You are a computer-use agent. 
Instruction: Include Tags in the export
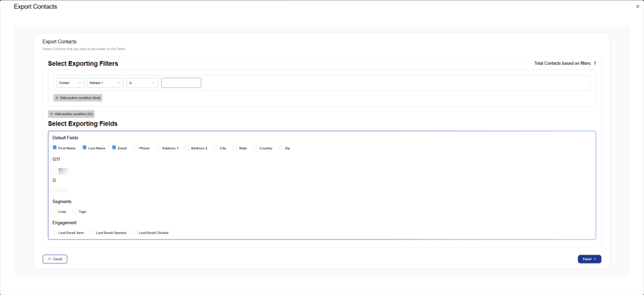[75, 211]
